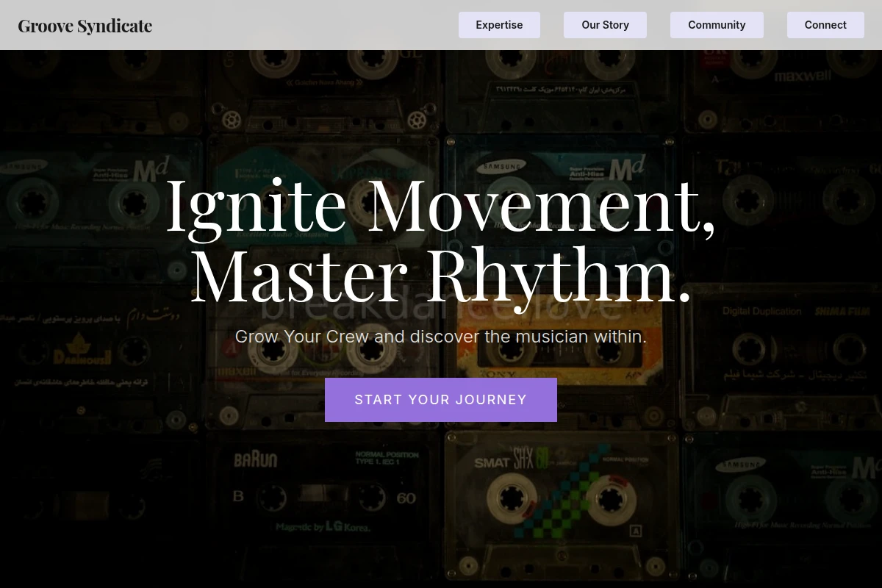The image size is (882, 588).
Task: Go to the Our Story page
Action: point(605,25)
